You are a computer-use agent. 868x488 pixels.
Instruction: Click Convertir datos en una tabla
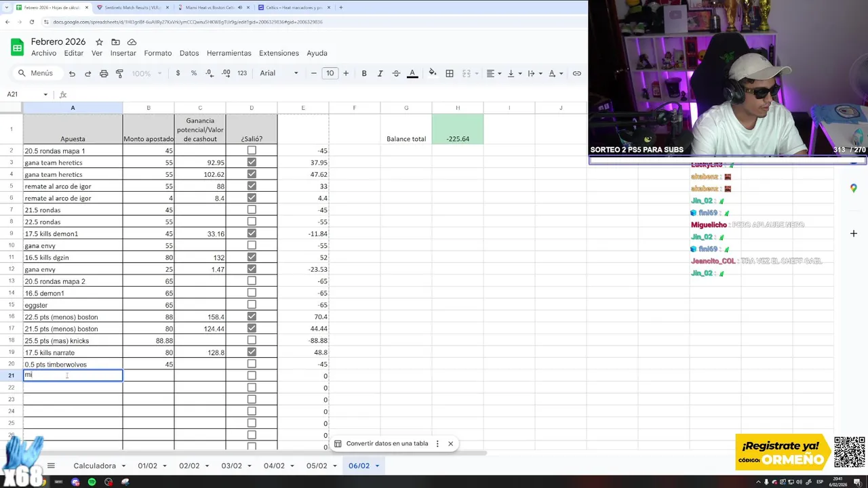tap(387, 443)
